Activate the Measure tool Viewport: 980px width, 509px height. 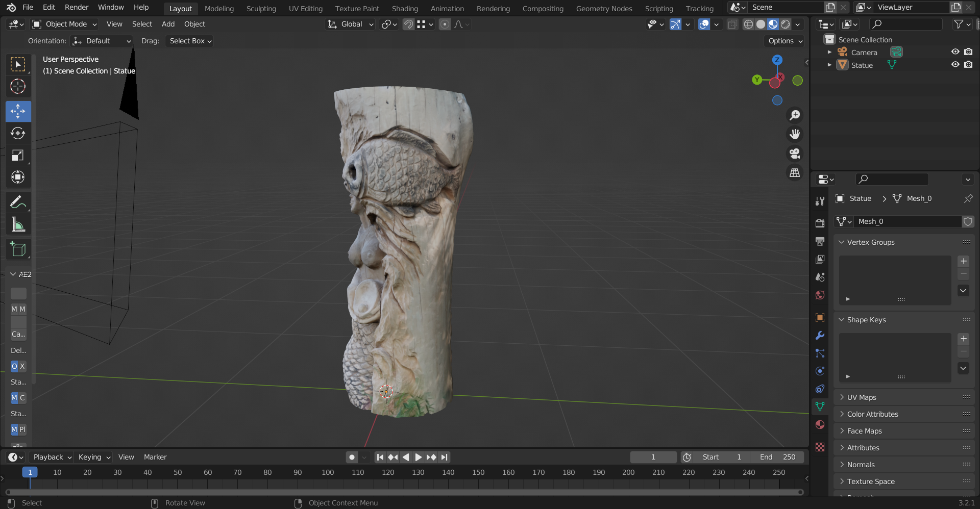coord(18,224)
